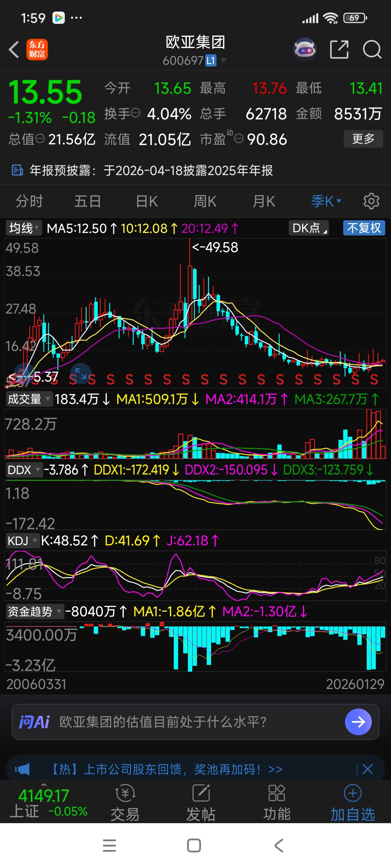Tap the 问AI logo
Viewport: 391px width, 868px height.
[x=34, y=722]
